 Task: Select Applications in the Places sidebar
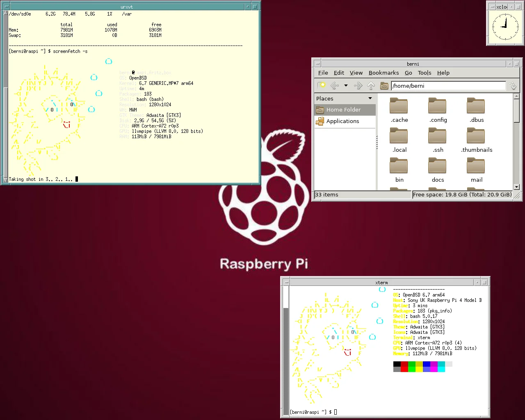(345, 121)
